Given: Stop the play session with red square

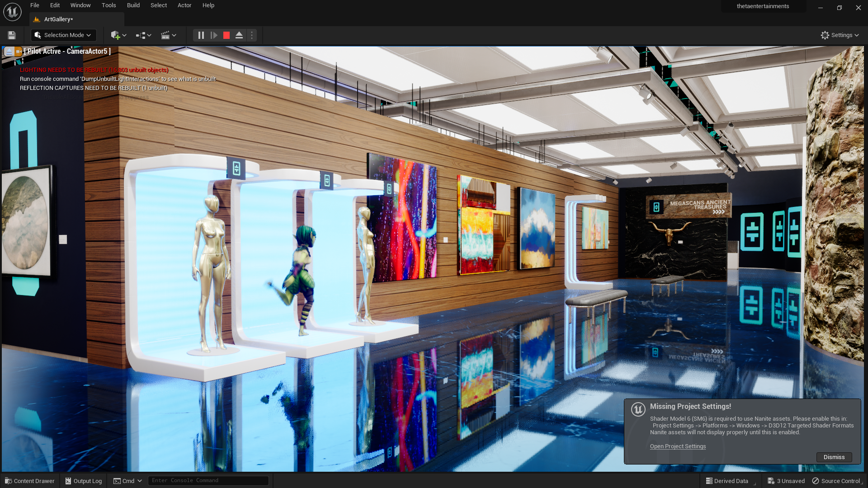Looking at the screenshot, I should point(226,35).
